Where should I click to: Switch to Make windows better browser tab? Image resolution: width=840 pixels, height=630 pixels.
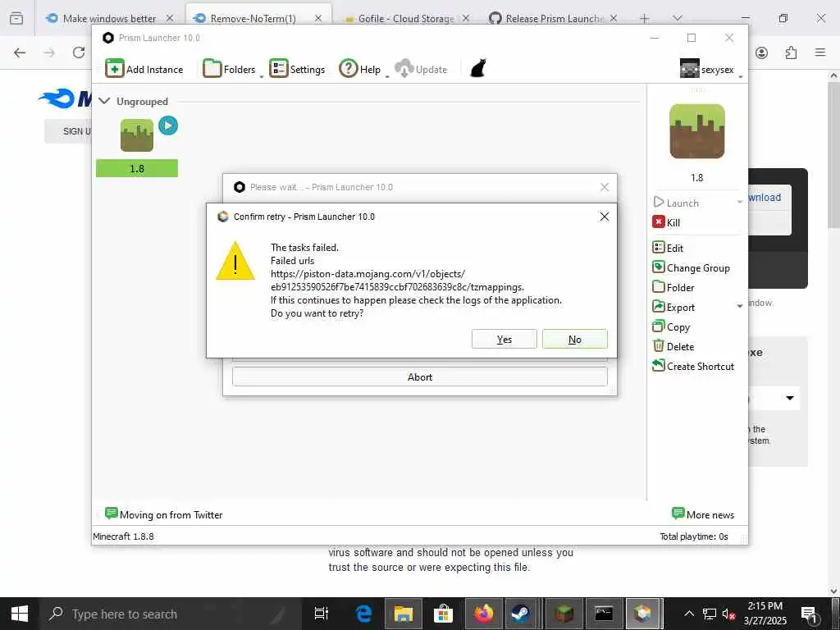point(109,19)
